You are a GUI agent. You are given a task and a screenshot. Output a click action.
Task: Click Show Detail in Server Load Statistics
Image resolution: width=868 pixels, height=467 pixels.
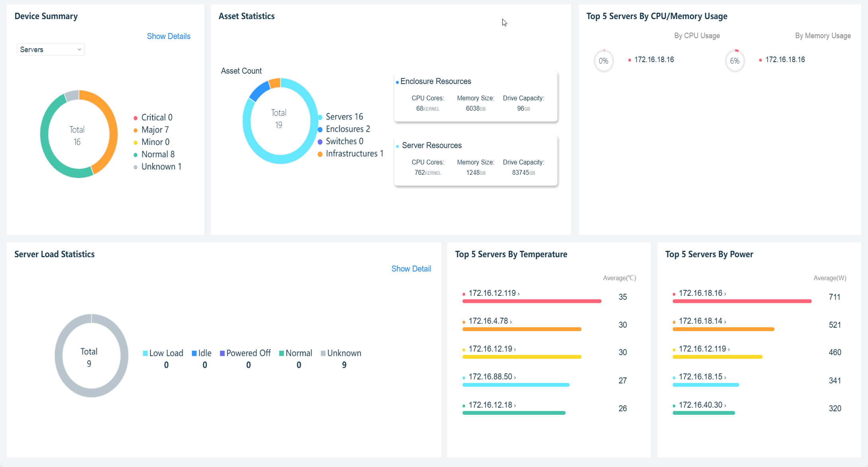tap(411, 269)
